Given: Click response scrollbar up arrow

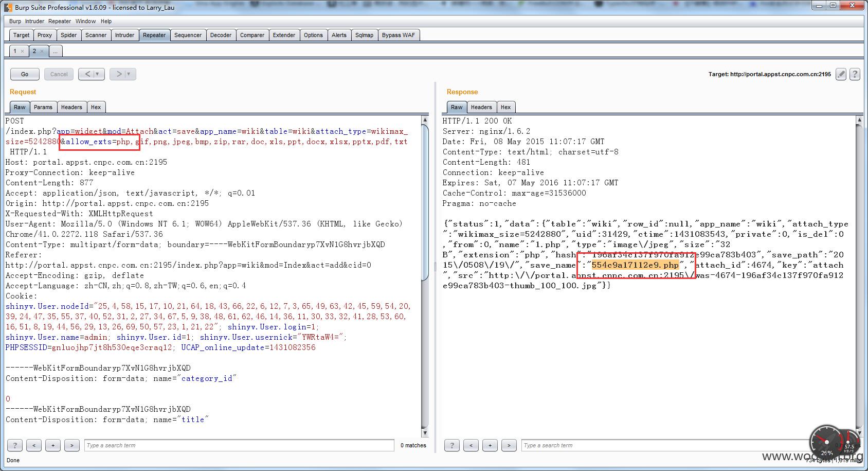Looking at the screenshot, I should click(859, 120).
